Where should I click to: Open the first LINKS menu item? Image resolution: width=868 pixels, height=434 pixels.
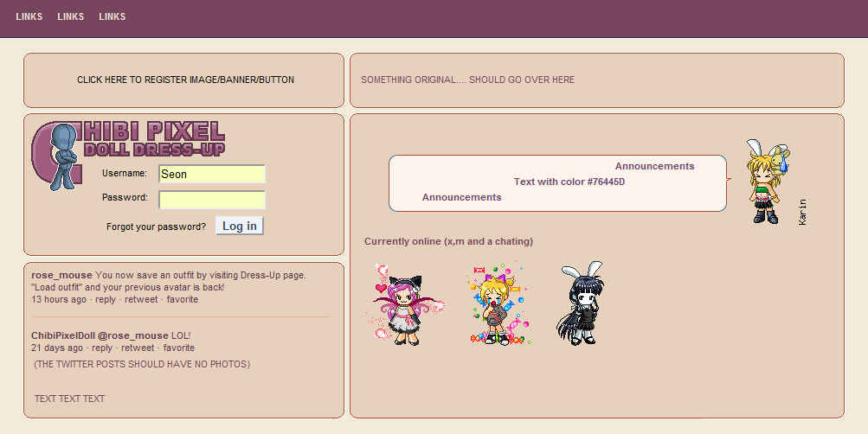29,16
